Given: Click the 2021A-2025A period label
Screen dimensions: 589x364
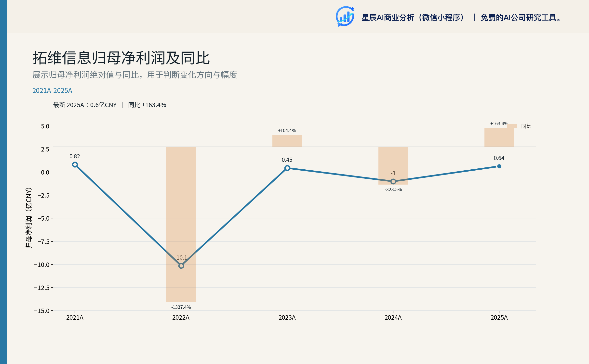Looking at the screenshot, I should pos(52,91).
